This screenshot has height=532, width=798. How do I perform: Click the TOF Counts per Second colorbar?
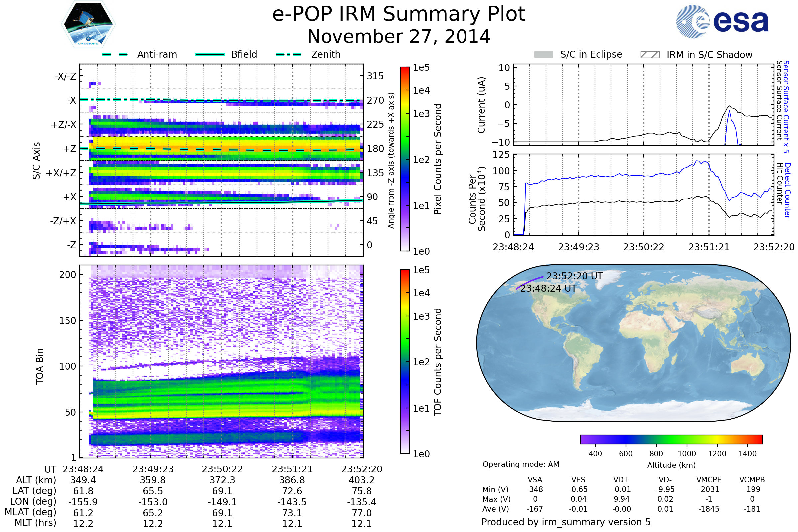coord(405,361)
